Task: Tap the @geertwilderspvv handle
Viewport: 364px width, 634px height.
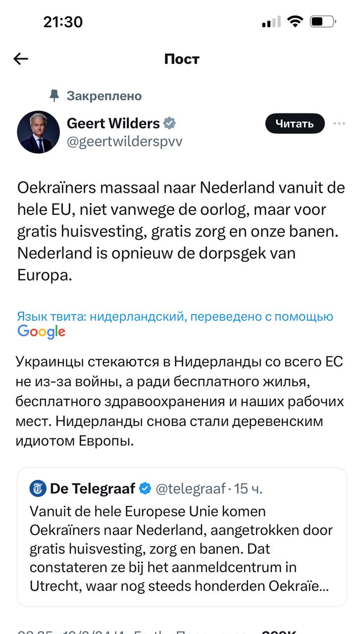Action: 124,141
